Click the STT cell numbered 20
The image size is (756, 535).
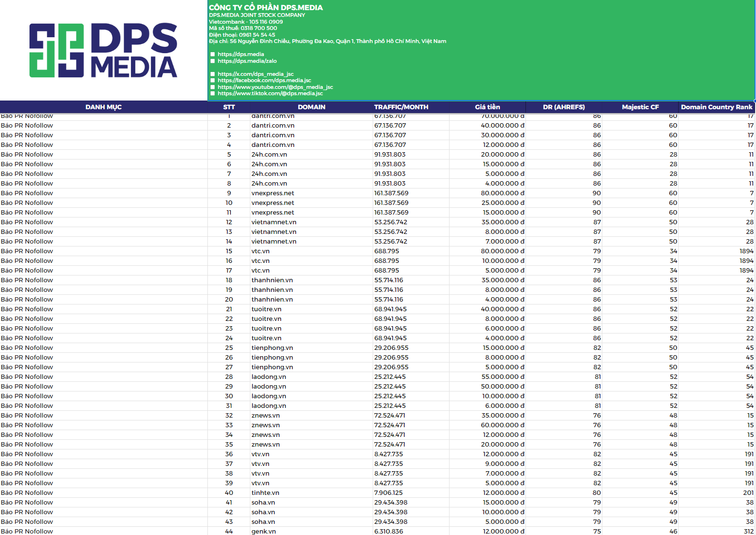(229, 300)
